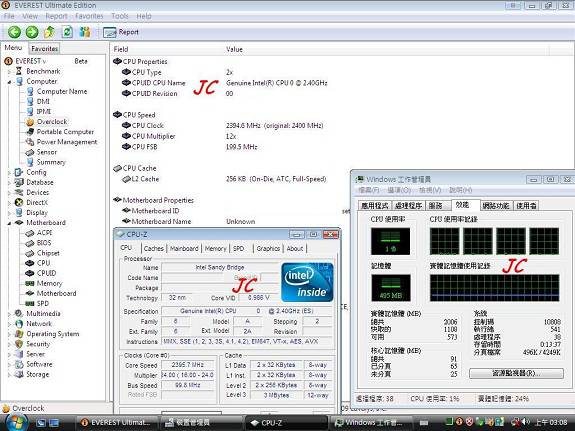Open the Report menu in EVEREST
The width and height of the screenshot is (575, 431).
[x=56, y=16]
